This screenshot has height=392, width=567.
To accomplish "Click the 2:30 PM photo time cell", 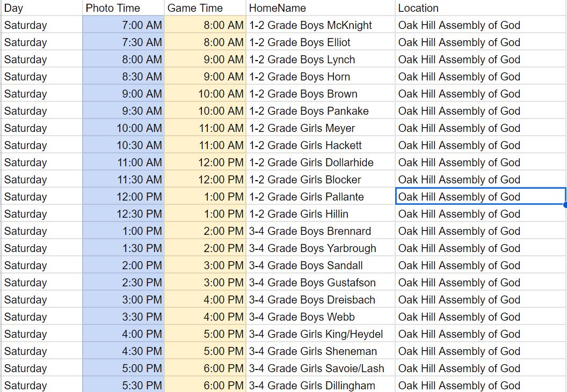I will point(123,283).
